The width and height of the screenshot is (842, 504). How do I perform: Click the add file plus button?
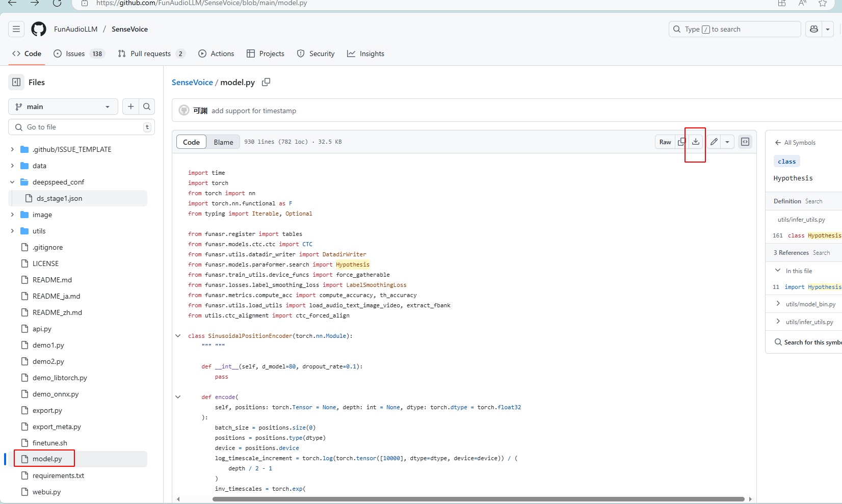pyautogui.click(x=131, y=107)
